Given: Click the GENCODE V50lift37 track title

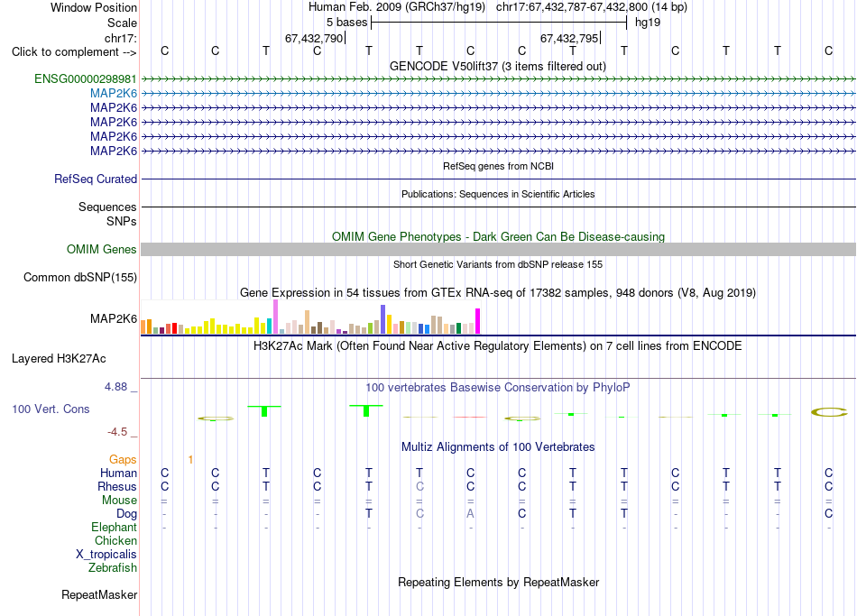Looking at the screenshot, I should pos(498,66).
